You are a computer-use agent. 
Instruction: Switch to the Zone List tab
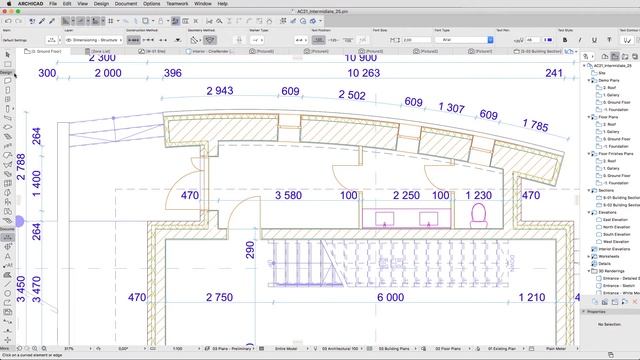click(x=98, y=51)
